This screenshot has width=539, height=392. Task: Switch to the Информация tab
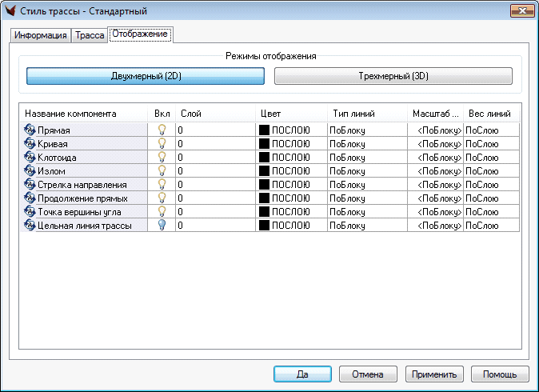pyautogui.click(x=41, y=36)
